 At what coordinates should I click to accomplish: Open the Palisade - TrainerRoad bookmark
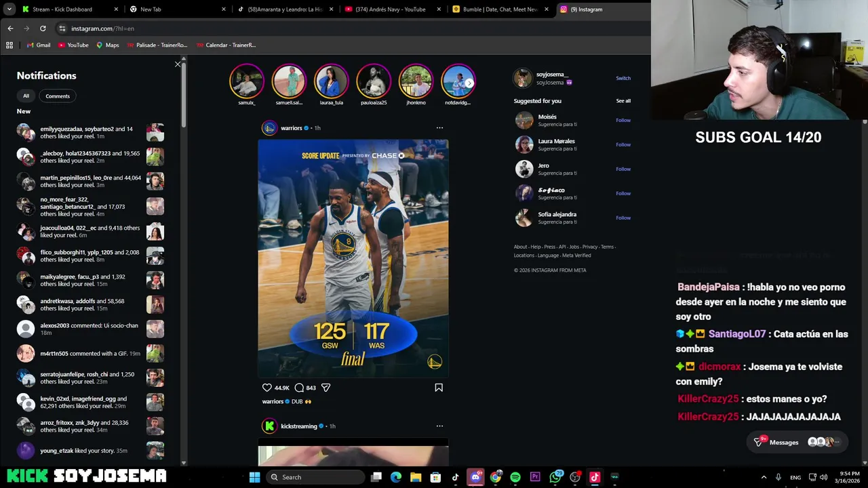157,45
